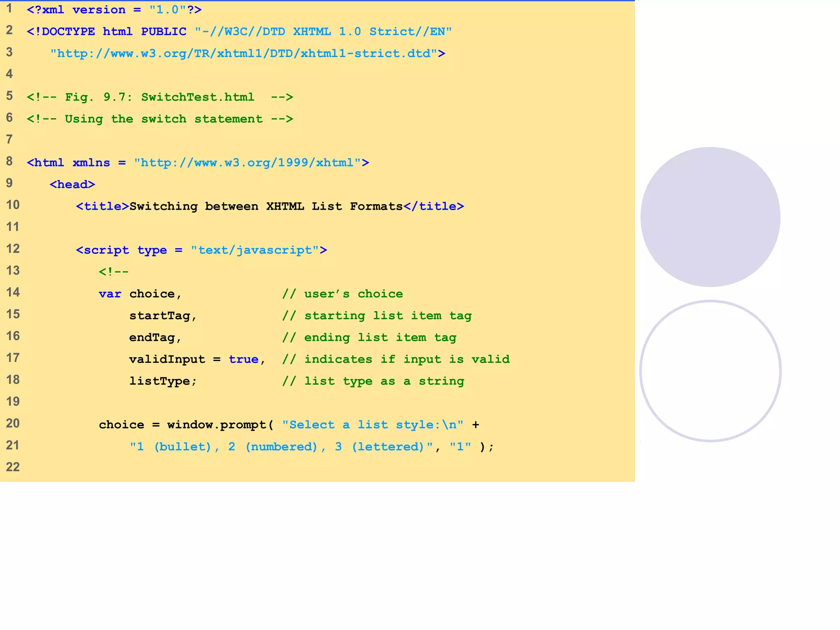The image size is (840, 630).
Task: Click the "// user's choice" comment
Action: tap(342, 294)
